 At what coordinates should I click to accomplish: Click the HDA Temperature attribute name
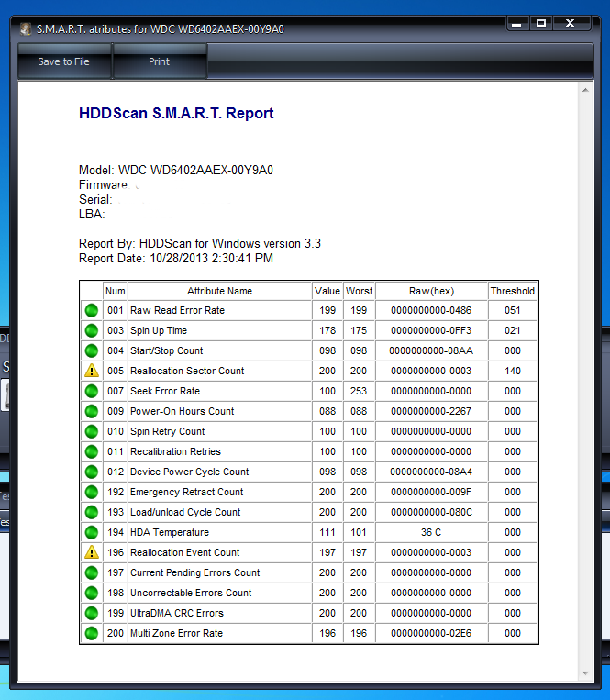coord(170,532)
